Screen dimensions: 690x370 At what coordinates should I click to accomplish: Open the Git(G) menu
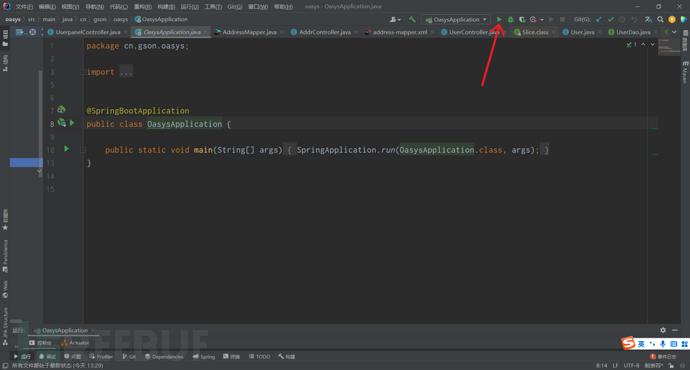(235, 7)
